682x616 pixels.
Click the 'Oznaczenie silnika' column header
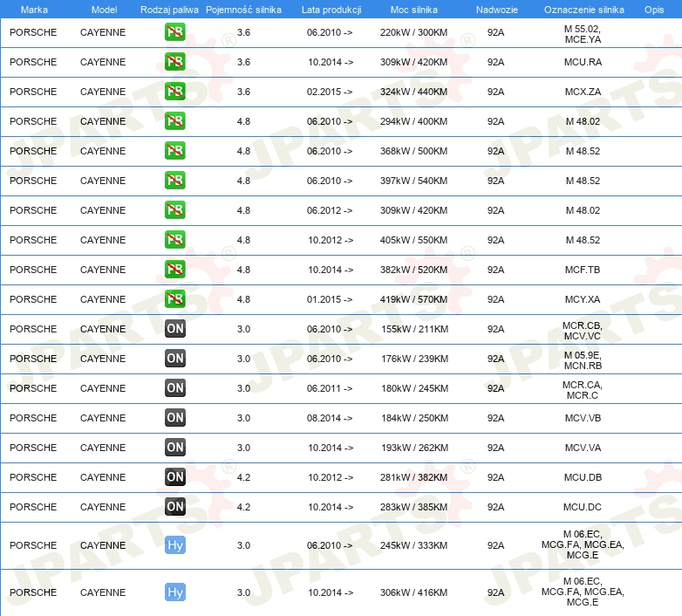[583, 9]
